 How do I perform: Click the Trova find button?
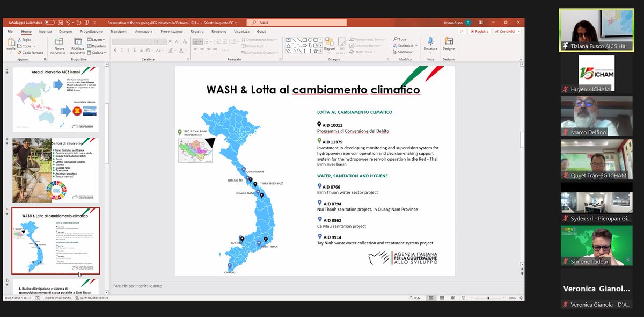tap(399, 39)
